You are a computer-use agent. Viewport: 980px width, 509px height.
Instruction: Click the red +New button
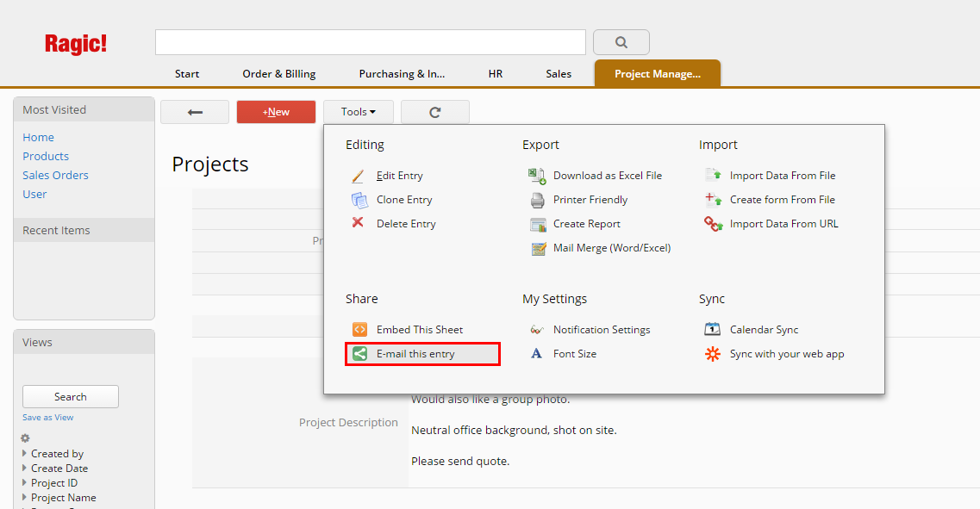point(276,112)
